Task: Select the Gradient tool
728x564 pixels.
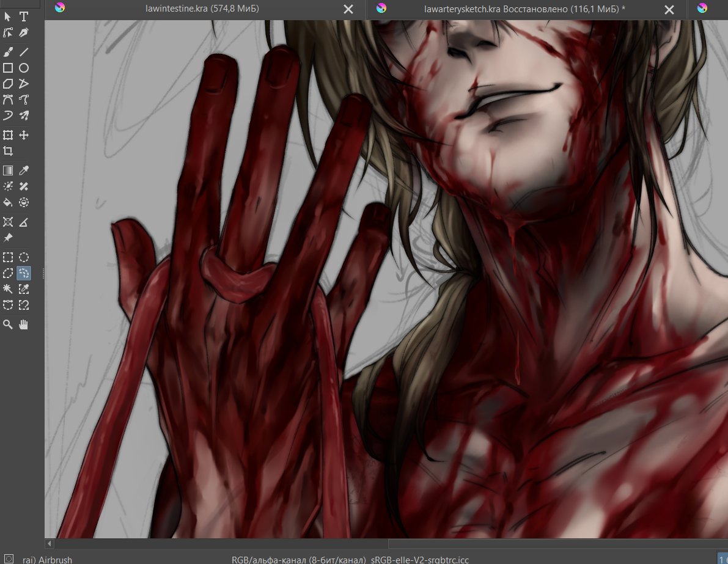Action: (x=8, y=170)
